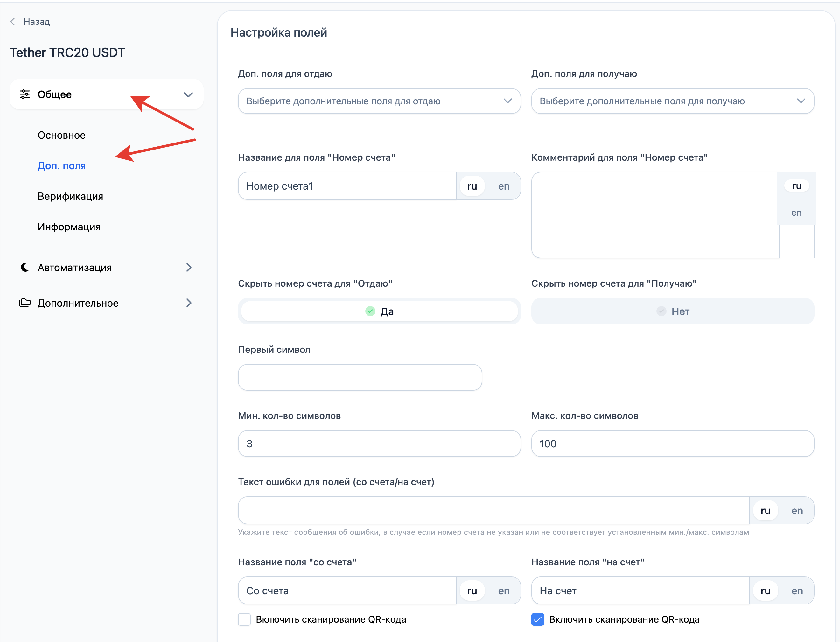Click the grey check icon in Нет toggle
The height and width of the screenshot is (642, 840).
tap(661, 311)
